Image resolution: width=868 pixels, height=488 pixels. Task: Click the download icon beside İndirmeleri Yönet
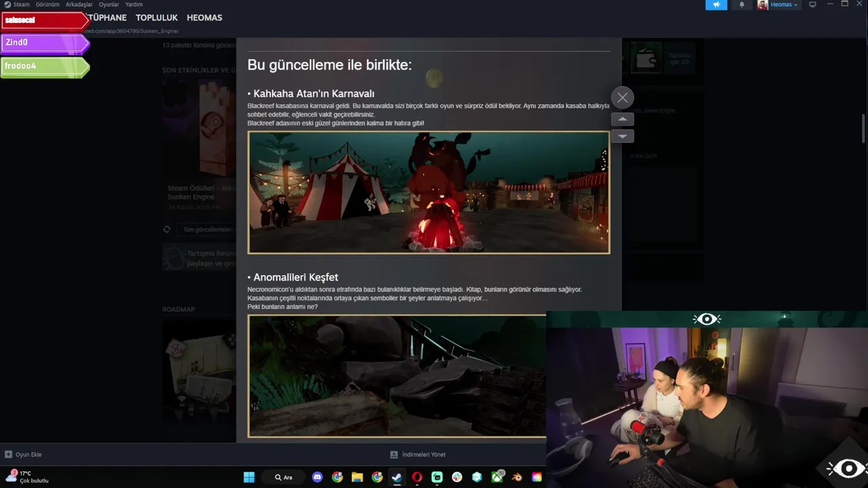pyautogui.click(x=393, y=455)
